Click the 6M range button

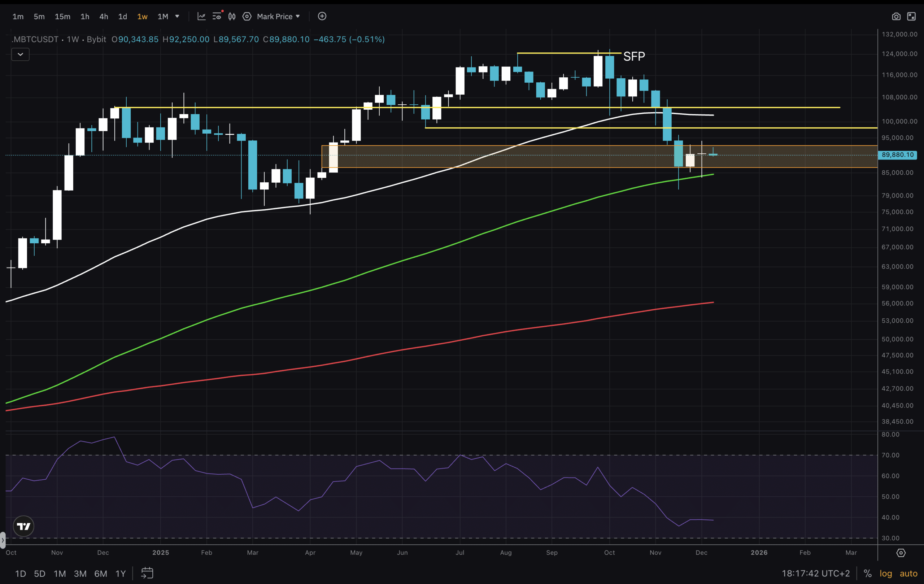100,573
